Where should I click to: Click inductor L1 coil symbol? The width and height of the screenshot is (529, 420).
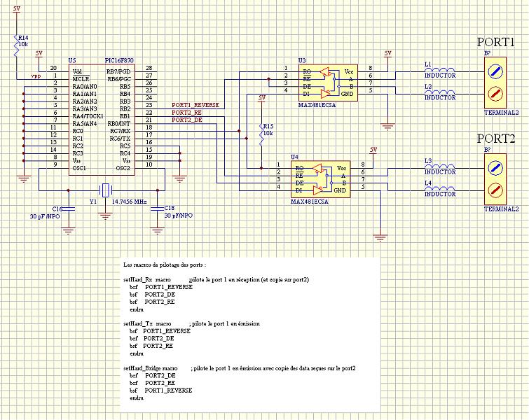click(x=439, y=70)
